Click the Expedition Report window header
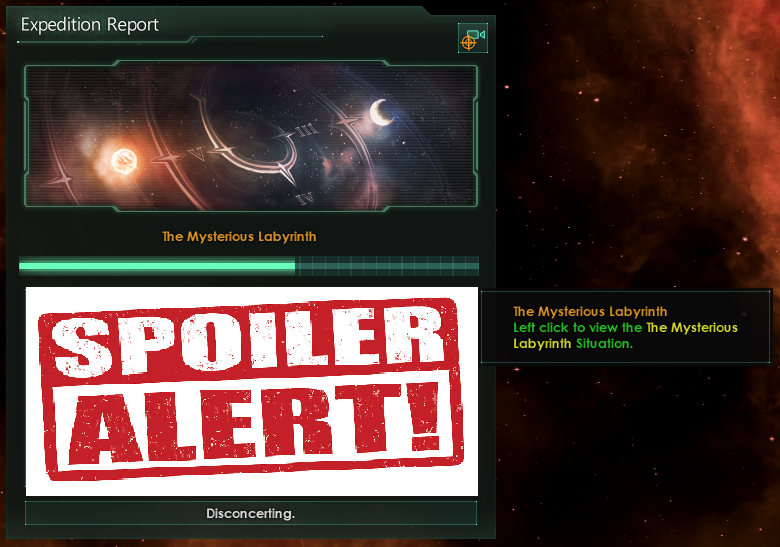780x547 pixels. click(90, 24)
